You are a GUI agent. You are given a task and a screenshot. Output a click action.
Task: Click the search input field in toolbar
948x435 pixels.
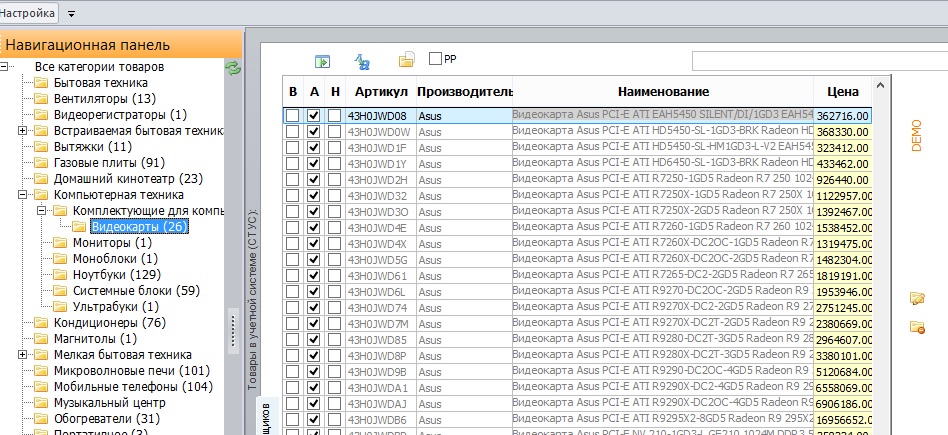click(x=820, y=61)
